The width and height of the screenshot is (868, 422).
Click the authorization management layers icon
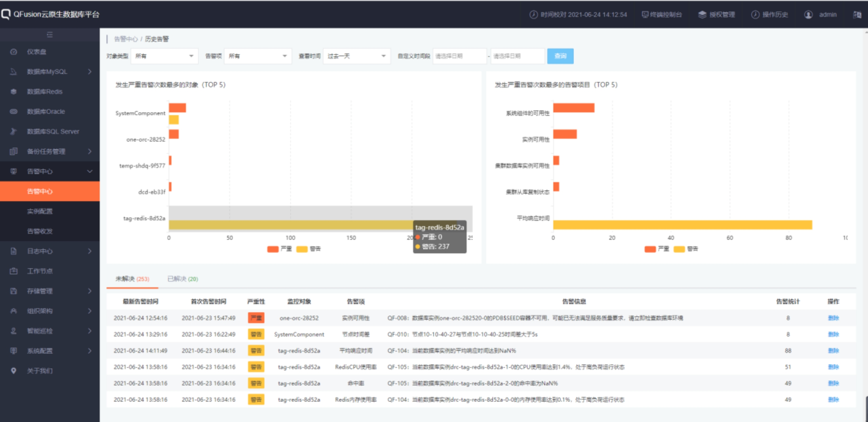[702, 15]
